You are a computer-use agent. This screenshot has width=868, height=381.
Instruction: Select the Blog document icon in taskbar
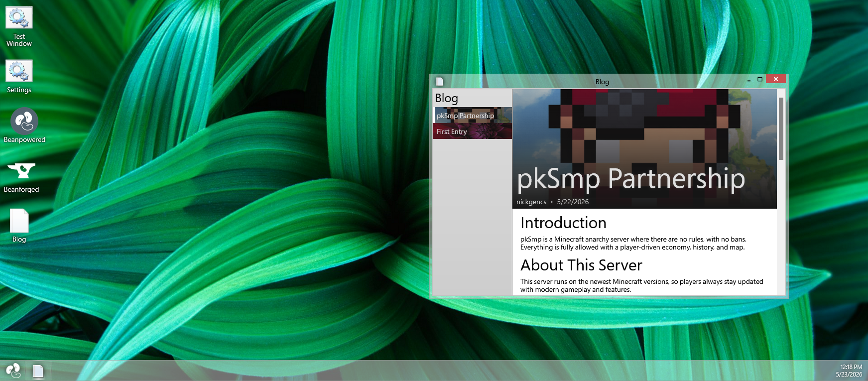pyautogui.click(x=38, y=371)
